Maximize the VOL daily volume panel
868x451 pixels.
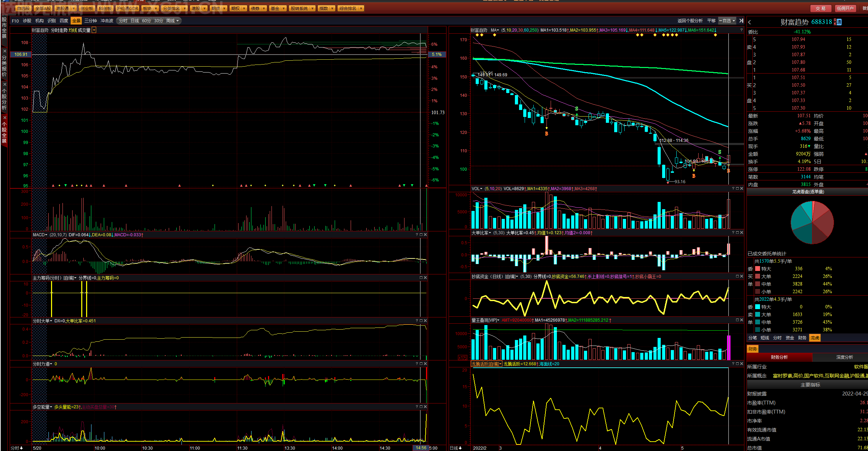737,189
